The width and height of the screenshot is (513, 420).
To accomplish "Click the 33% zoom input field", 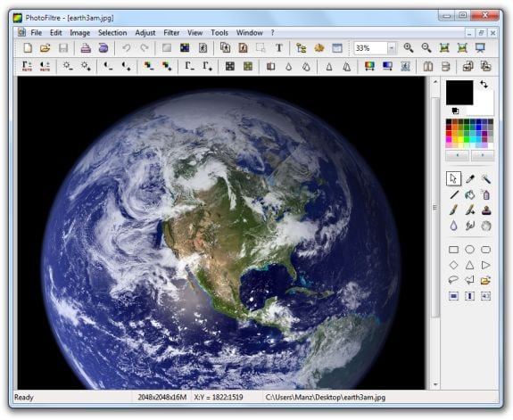I will pos(371,48).
